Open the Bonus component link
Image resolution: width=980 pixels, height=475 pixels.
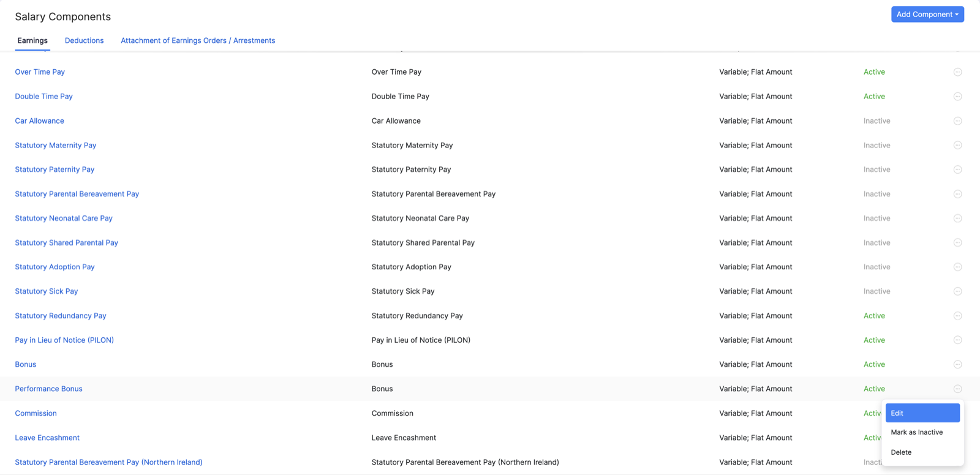(x=26, y=365)
